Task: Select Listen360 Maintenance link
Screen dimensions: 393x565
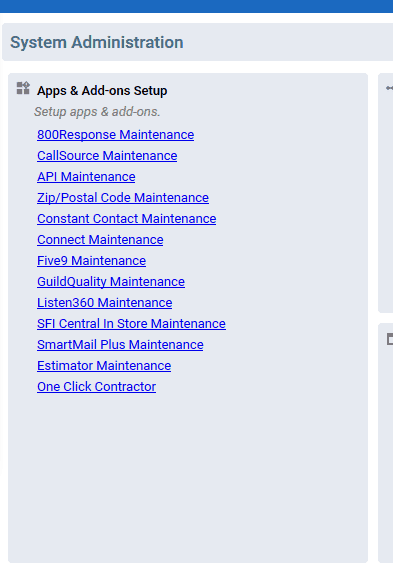Action: click(x=104, y=303)
